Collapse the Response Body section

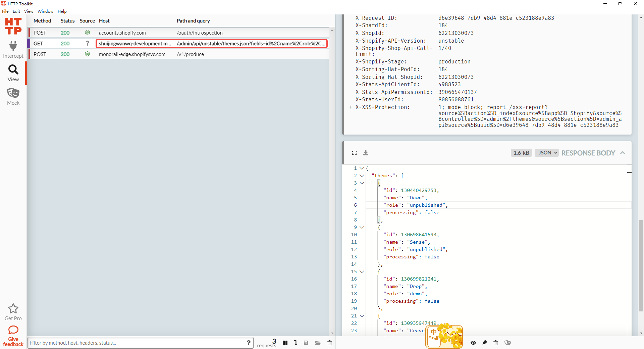(623, 153)
